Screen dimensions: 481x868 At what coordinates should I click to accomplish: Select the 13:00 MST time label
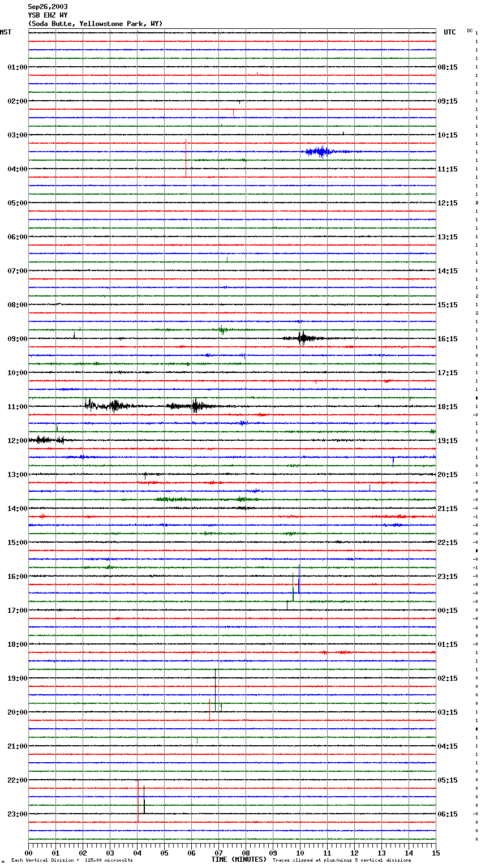coord(18,475)
